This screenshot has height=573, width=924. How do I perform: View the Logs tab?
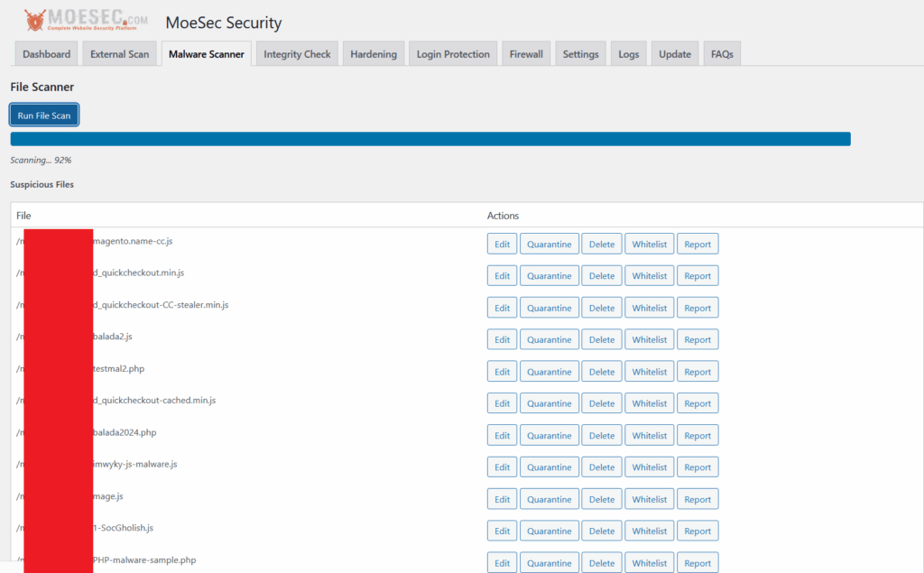(x=628, y=53)
